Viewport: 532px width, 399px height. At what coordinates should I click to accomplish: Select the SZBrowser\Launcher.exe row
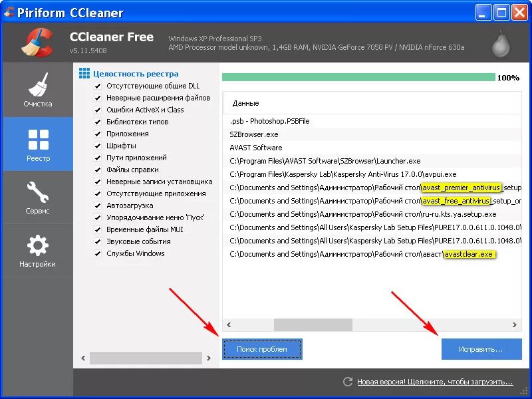pos(372,161)
